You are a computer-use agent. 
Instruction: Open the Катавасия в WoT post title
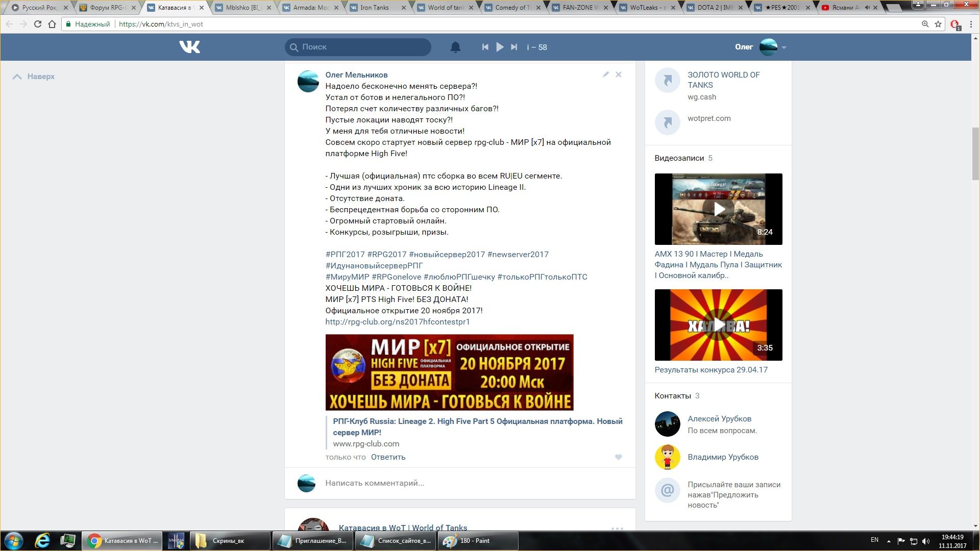point(403,528)
